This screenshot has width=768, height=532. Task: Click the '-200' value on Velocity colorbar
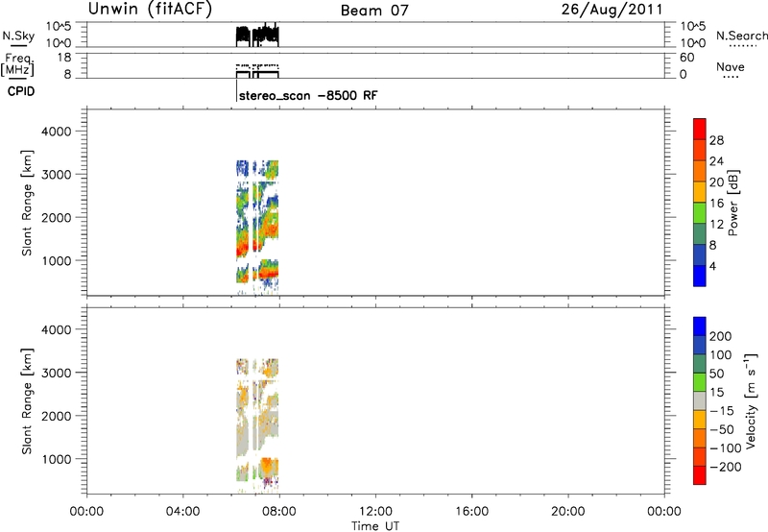(x=726, y=467)
